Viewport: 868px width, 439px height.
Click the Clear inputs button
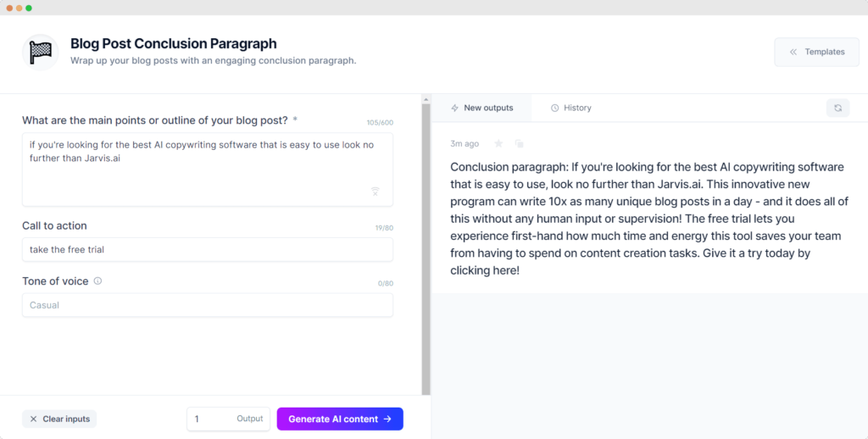click(x=59, y=419)
